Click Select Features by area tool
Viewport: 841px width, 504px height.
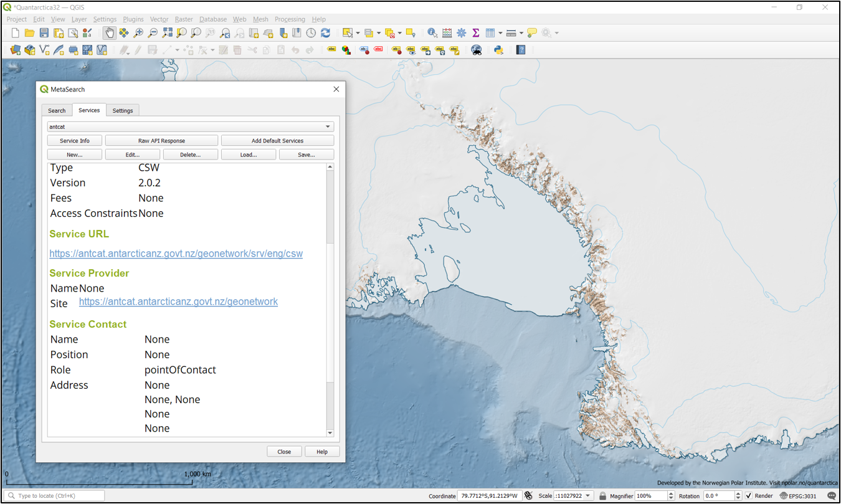pyautogui.click(x=348, y=33)
